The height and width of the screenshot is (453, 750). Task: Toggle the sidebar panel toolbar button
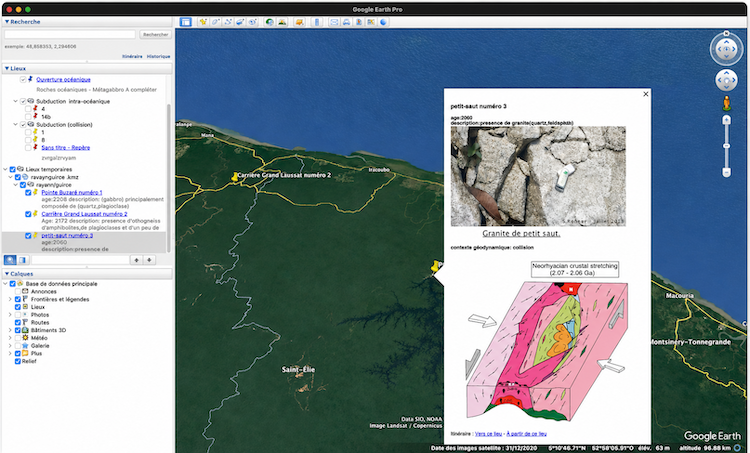click(186, 22)
